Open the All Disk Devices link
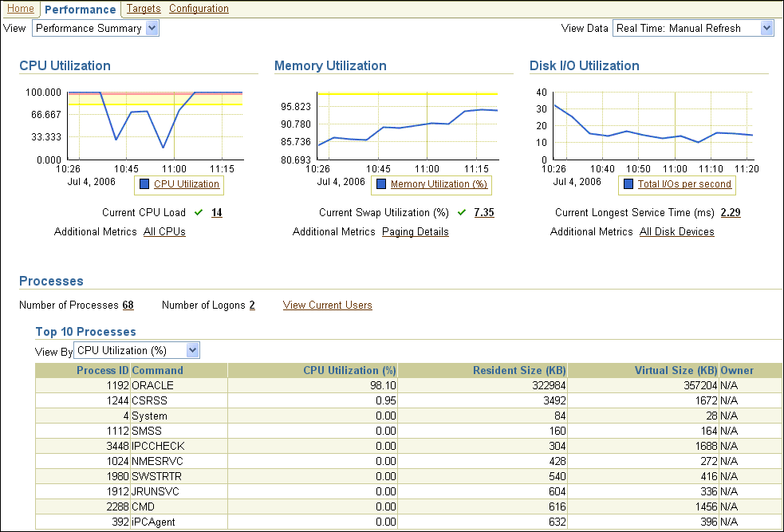The height and width of the screenshot is (532, 784). pos(676,232)
